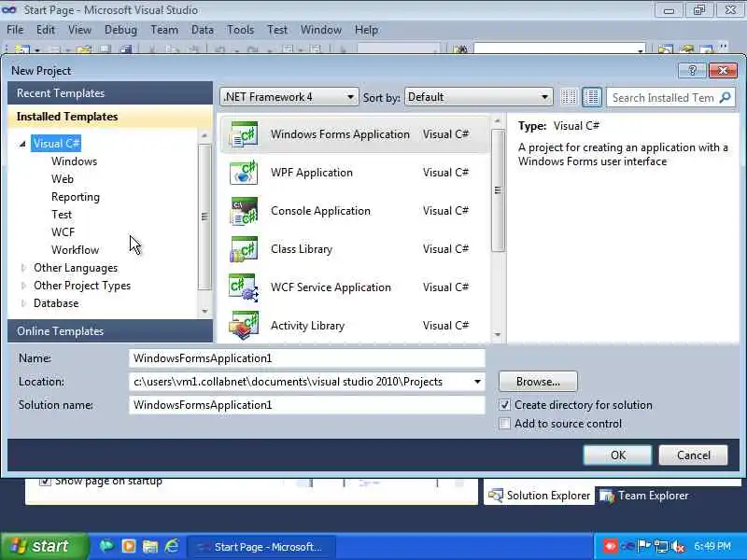Open the File menu
Screen dimensions: 747x560
(x=15, y=30)
